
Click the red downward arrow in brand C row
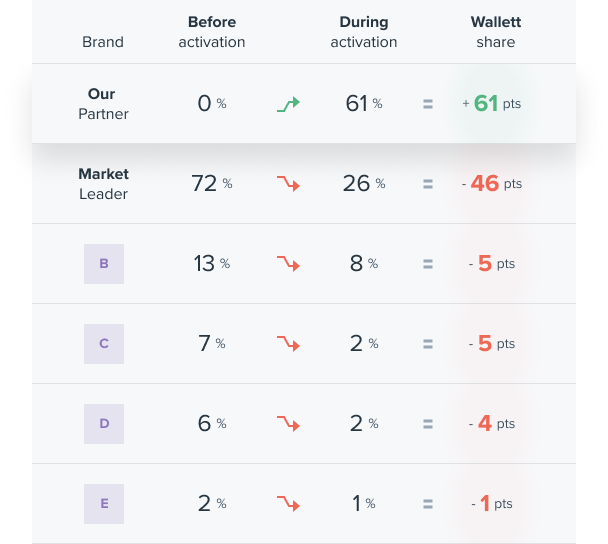point(288,344)
